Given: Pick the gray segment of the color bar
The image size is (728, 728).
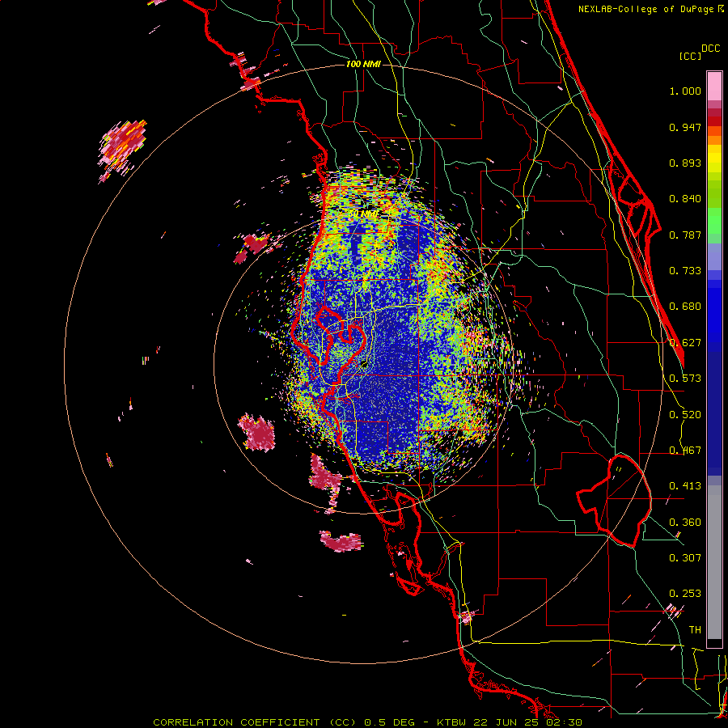Looking at the screenshot, I should (x=714, y=562).
